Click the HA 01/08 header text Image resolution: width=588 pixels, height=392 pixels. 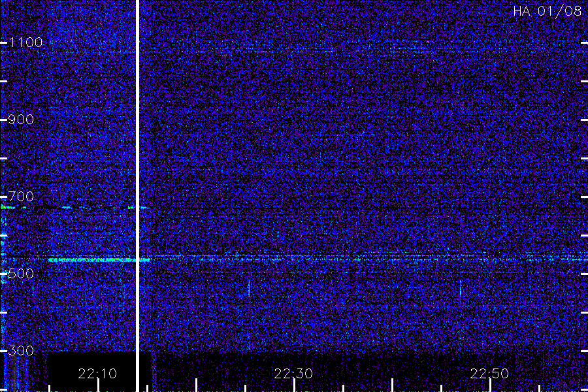[547, 11]
